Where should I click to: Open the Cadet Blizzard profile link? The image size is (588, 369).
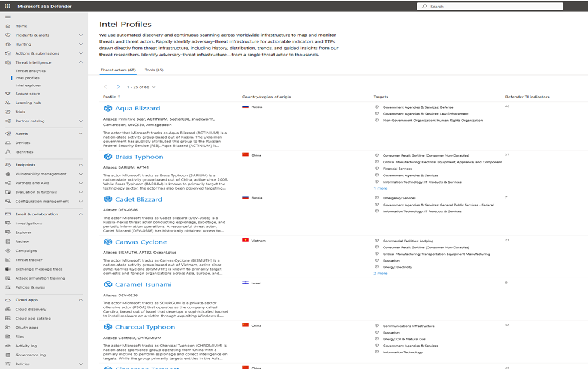(138, 199)
